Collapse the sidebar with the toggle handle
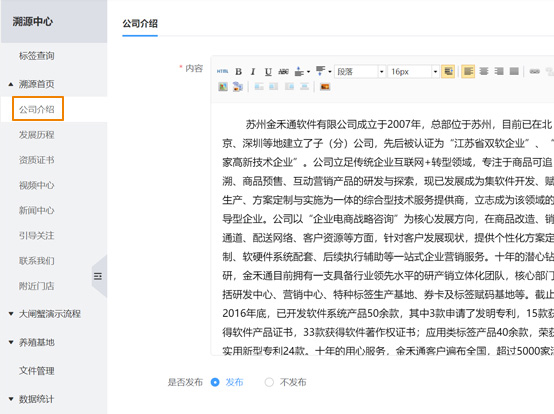The height and width of the screenshot is (414, 554). [x=99, y=276]
